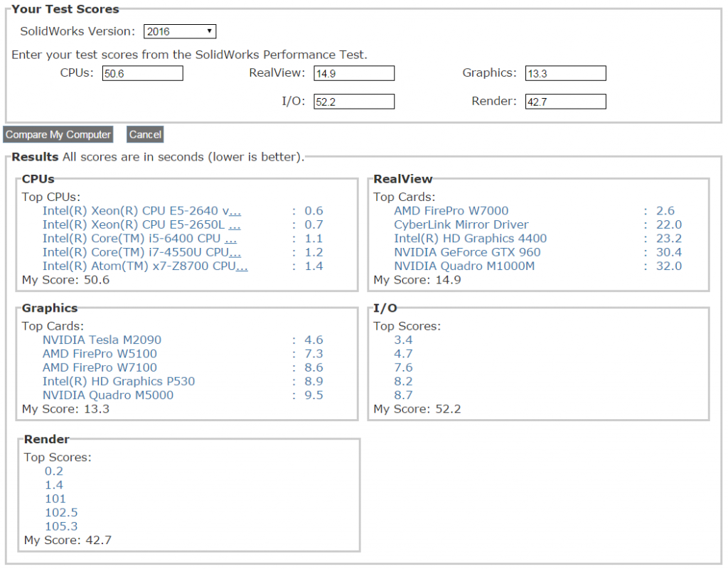Focus the RealView score input field
Image resolution: width=728 pixels, height=569 pixels.
[354, 73]
